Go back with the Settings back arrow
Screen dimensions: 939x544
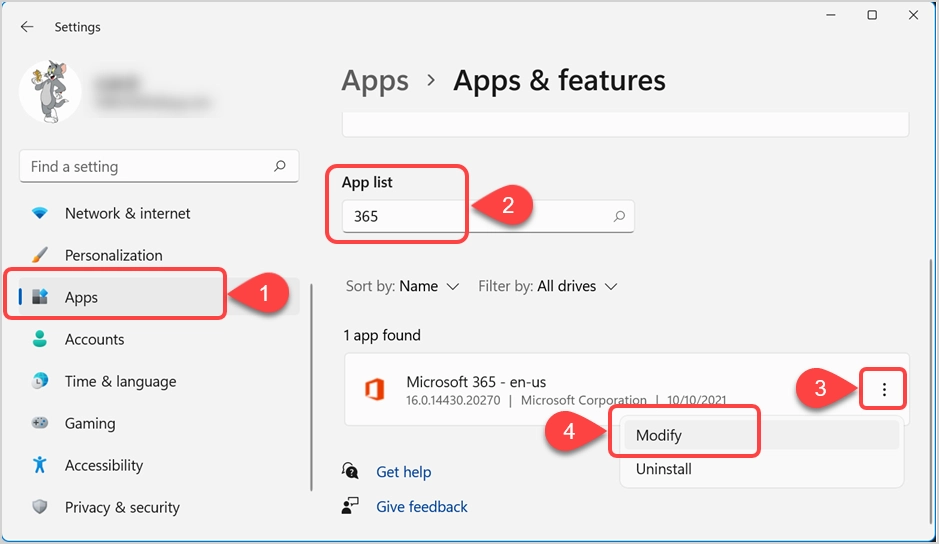click(x=26, y=27)
